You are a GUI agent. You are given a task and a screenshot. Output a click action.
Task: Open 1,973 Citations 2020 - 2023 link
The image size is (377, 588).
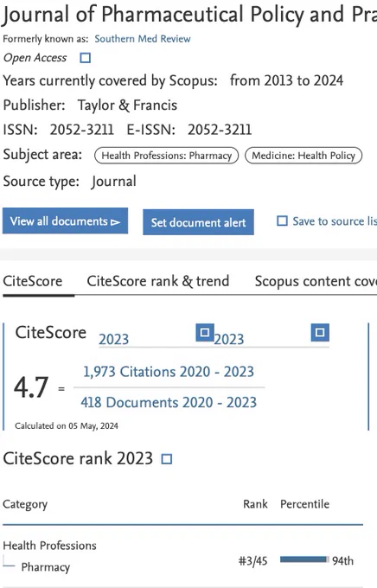(x=169, y=372)
